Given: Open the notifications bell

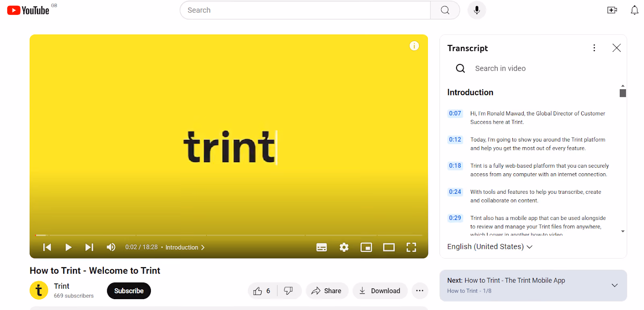Looking at the screenshot, I should click(634, 10).
